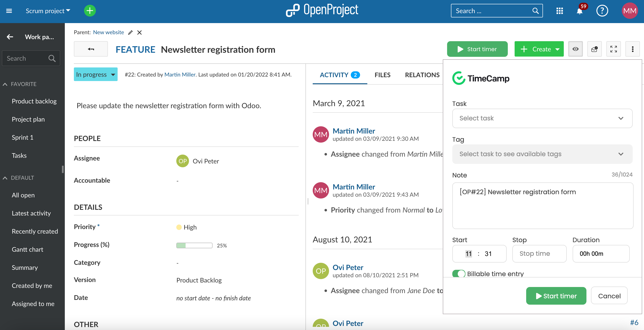
Task: Open the grid/apps menu top right
Action: (559, 10)
